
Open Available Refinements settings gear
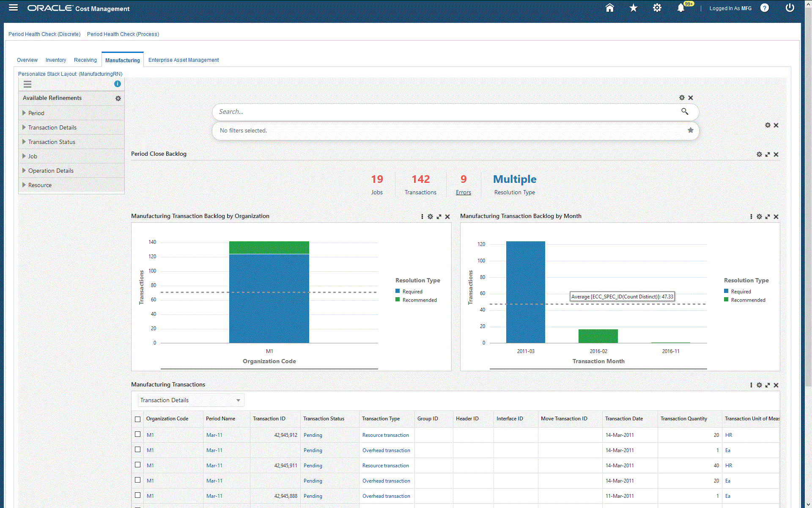click(x=118, y=98)
